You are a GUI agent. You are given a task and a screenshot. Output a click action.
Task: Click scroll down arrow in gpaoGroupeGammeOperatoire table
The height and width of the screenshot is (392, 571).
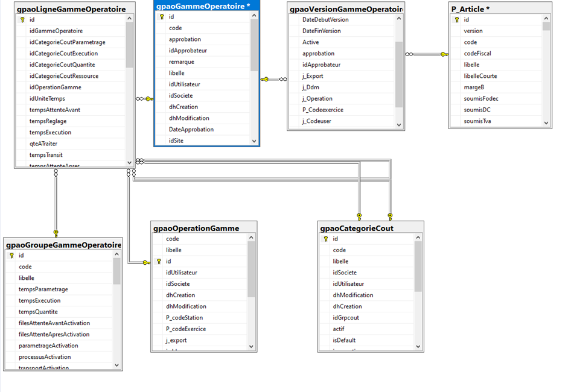116,365
